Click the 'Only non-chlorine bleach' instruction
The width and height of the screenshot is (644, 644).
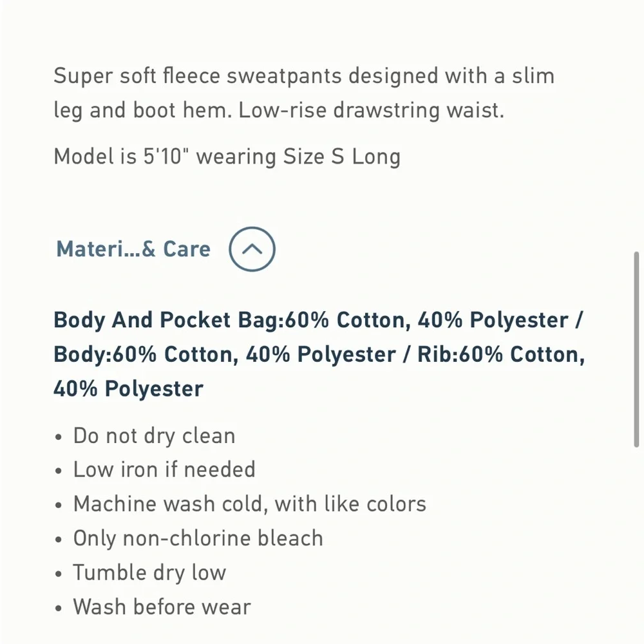click(197, 538)
